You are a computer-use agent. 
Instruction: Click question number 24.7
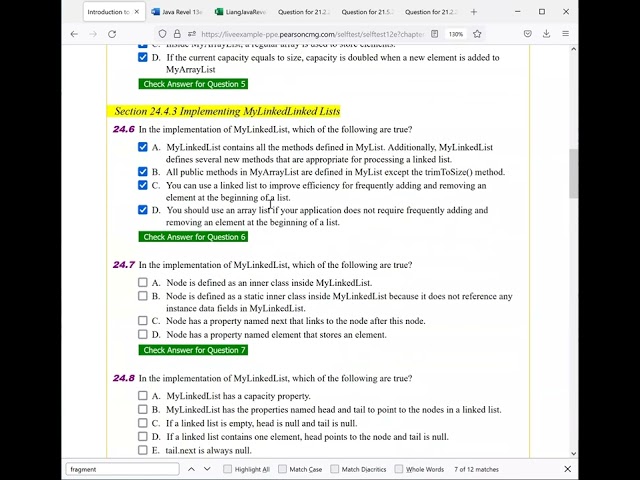tap(124, 265)
